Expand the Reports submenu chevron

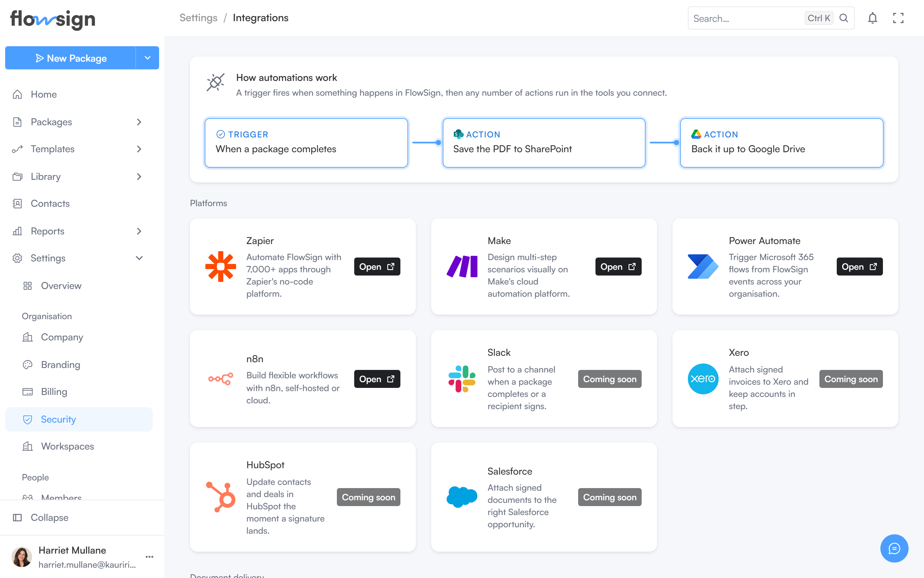tap(139, 231)
